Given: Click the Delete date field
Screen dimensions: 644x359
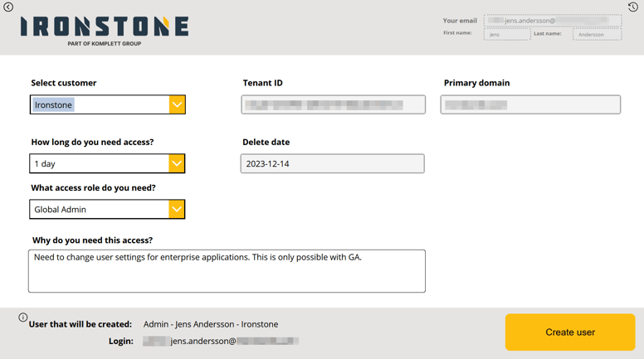Looking at the screenshot, I should 333,163.
